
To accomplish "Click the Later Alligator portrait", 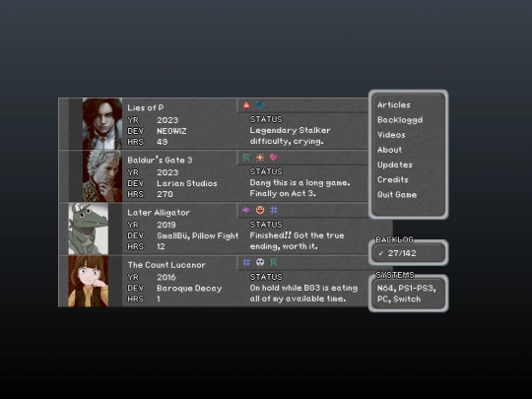I will (x=89, y=229).
